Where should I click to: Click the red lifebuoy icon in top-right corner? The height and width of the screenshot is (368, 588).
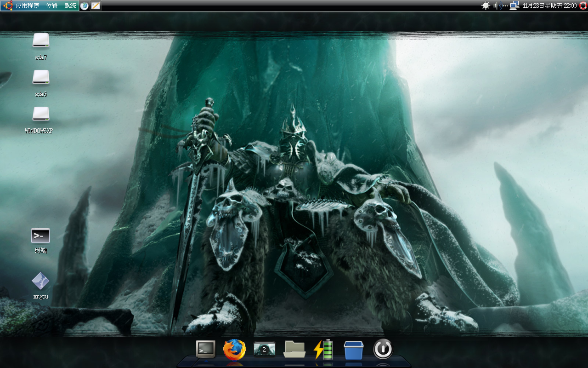tap(583, 6)
